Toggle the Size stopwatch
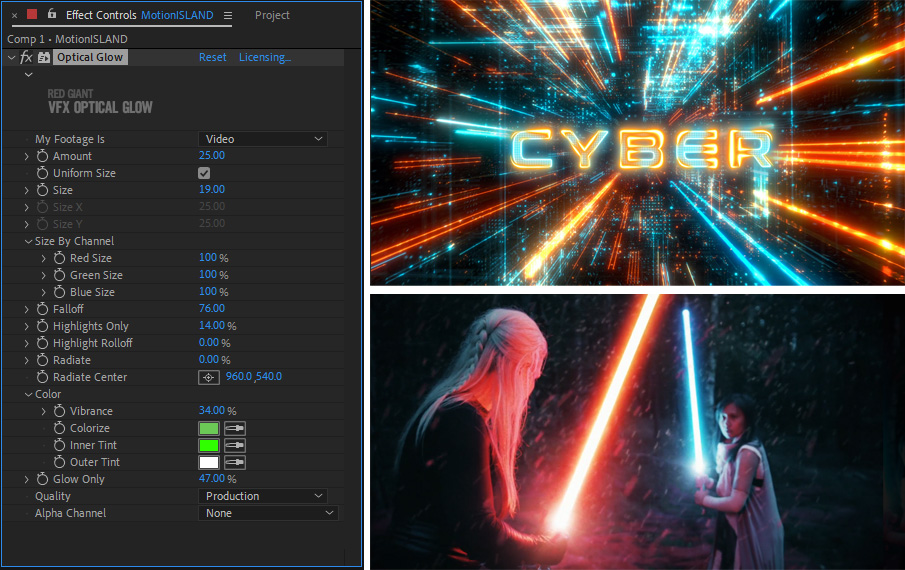Screen dimensions: 905x570 (42, 190)
